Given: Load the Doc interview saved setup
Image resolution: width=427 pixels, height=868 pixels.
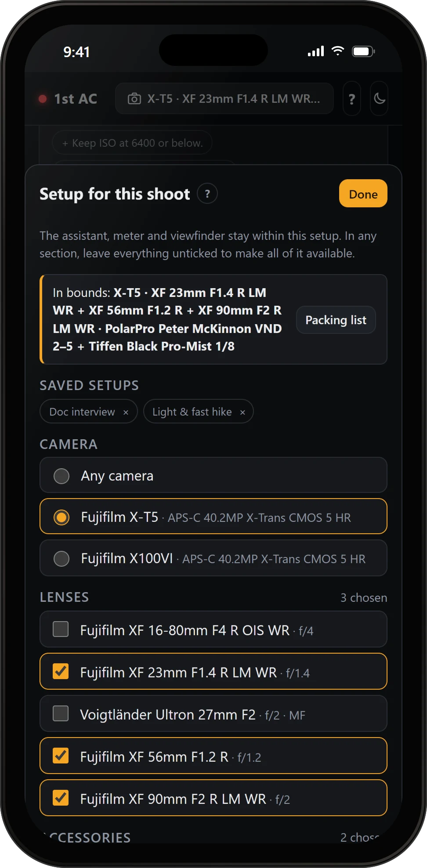Looking at the screenshot, I should click(x=82, y=412).
